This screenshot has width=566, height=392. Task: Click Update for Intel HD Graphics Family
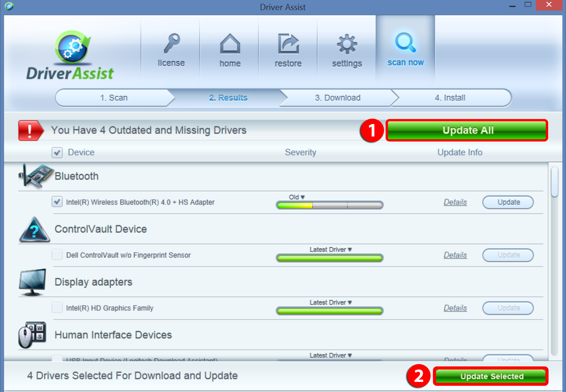pyautogui.click(x=508, y=308)
